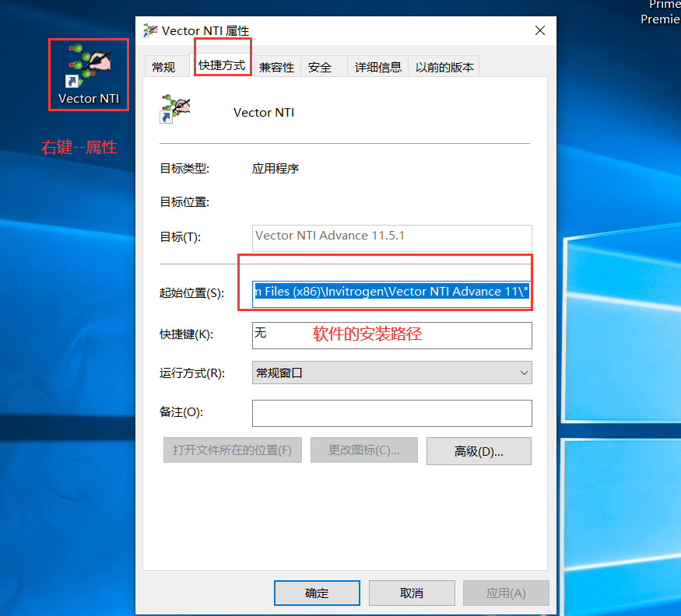
Task: Click the Vector NTI name text in dialog
Action: [x=264, y=113]
